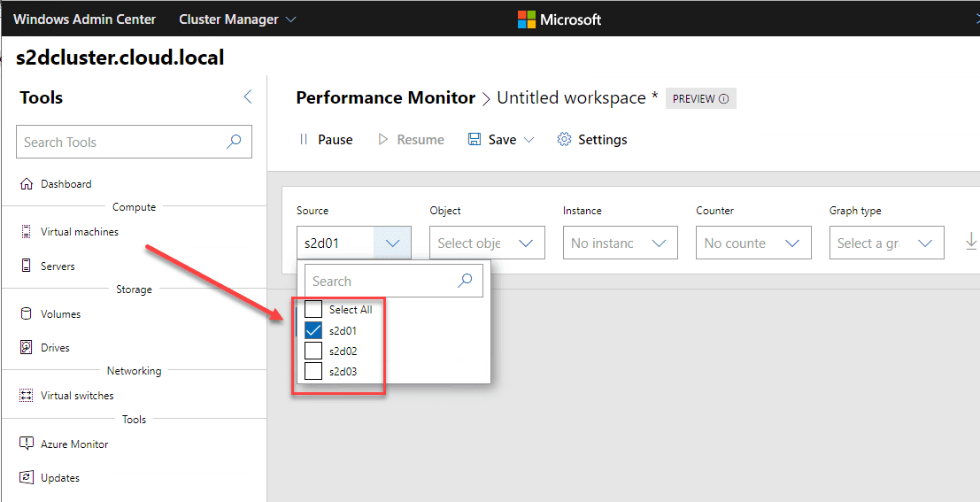
Task: Click the Save disk icon
Action: point(475,140)
